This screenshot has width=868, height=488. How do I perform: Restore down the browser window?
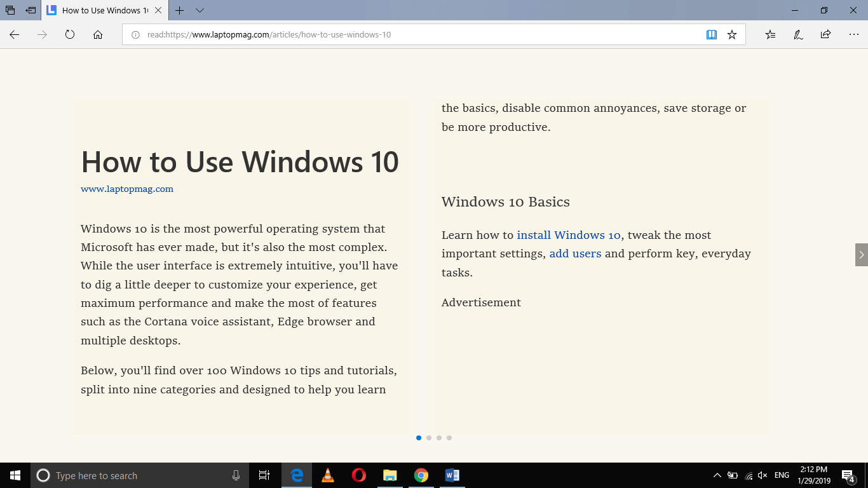[x=824, y=10]
